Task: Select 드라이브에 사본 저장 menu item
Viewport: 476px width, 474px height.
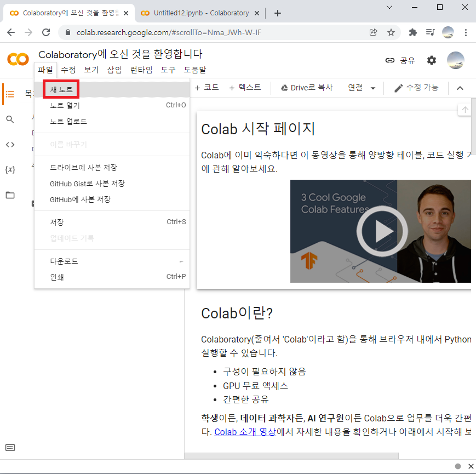Action: click(112, 167)
